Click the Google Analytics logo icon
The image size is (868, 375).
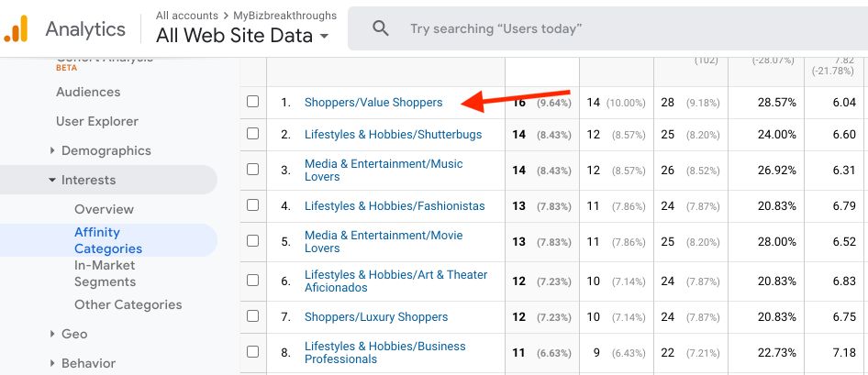point(16,28)
